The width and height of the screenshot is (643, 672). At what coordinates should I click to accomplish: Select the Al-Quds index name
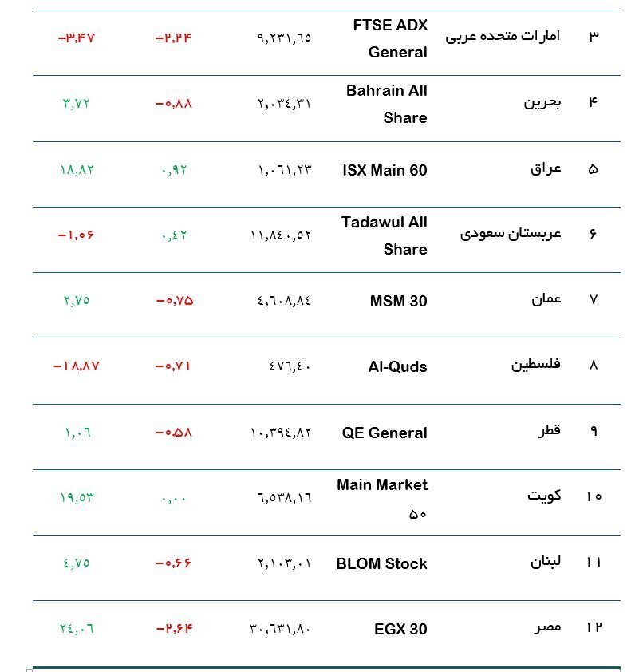coord(397,367)
